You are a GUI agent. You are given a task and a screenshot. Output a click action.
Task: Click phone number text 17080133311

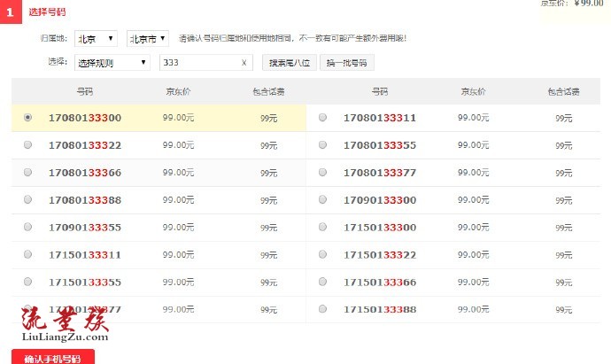tap(380, 118)
